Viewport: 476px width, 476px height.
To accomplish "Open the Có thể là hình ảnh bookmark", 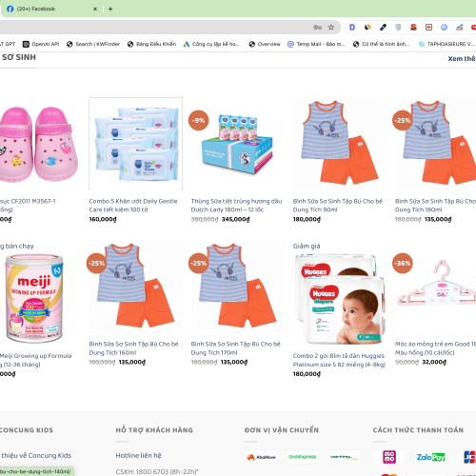I will [x=382, y=44].
